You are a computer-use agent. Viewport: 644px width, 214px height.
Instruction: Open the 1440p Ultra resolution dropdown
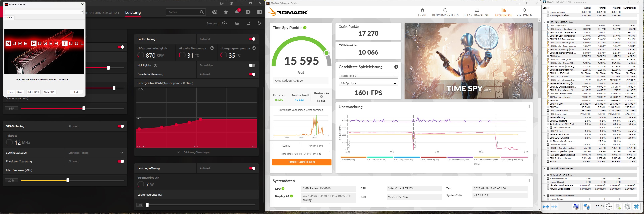[x=368, y=83]
